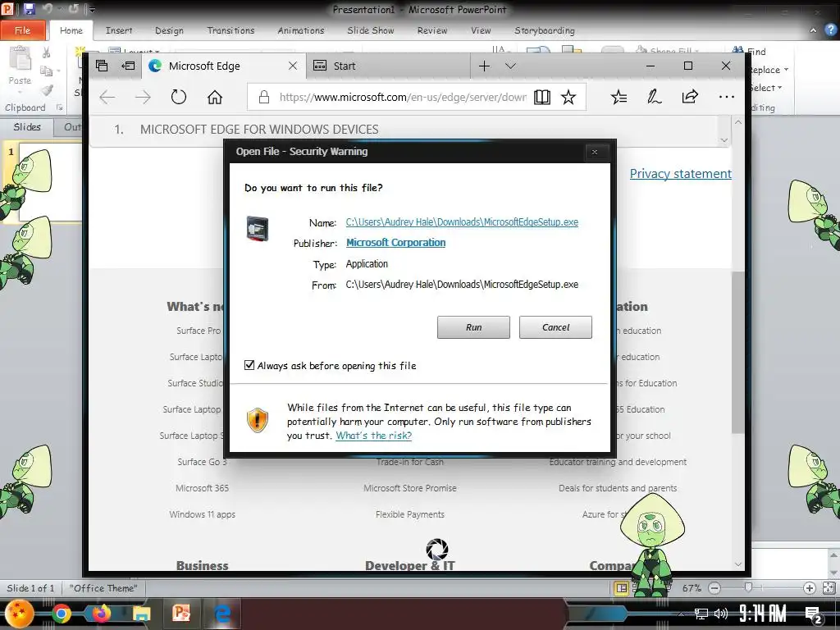Open the Review ribbon tab
The image size is (840, 630).
click(432, 30)
